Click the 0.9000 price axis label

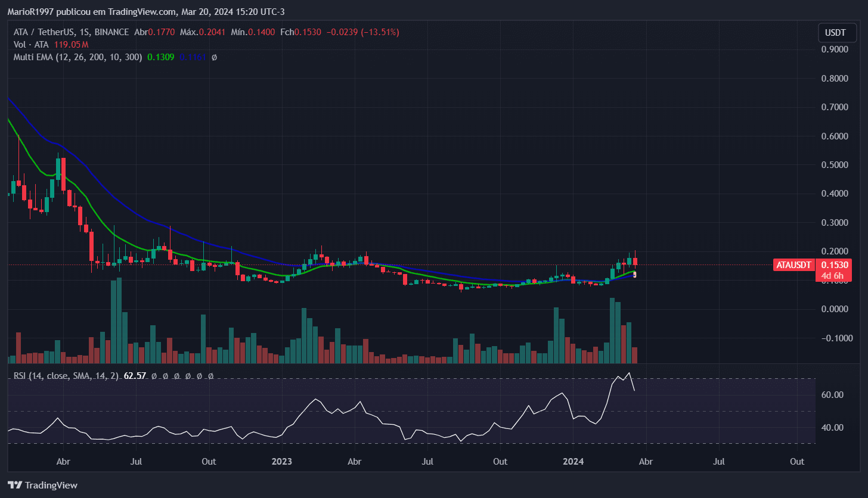click(834, 49)
